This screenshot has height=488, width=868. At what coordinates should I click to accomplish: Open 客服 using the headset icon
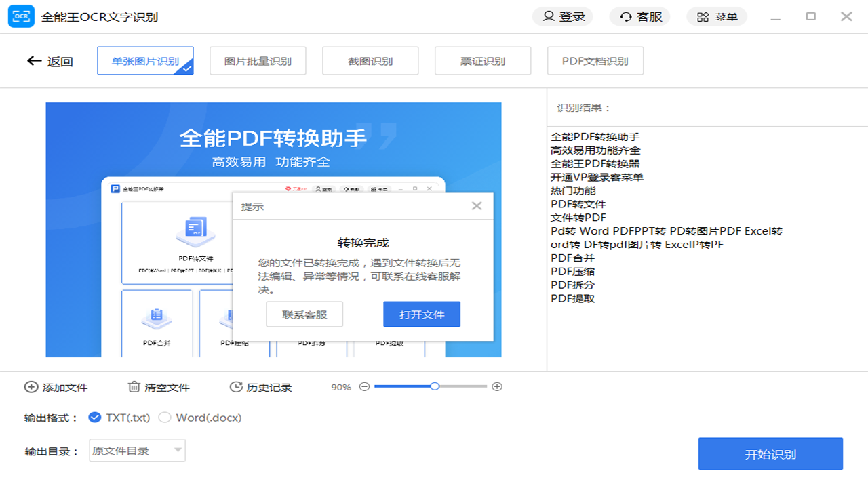pos(625,16)
